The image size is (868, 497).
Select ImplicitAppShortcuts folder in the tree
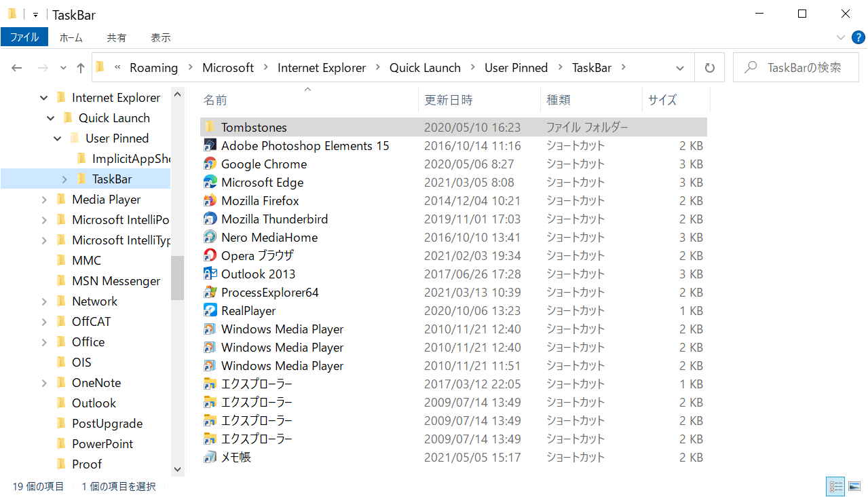pos(132,159)
